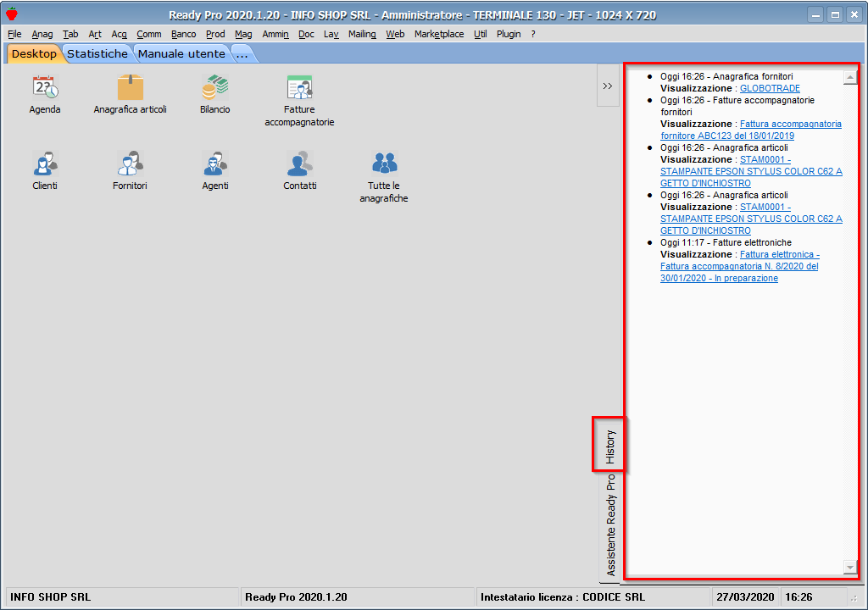The image size is (868, 610).
Task: Open the Plugin menu
Action: (509, 34)
